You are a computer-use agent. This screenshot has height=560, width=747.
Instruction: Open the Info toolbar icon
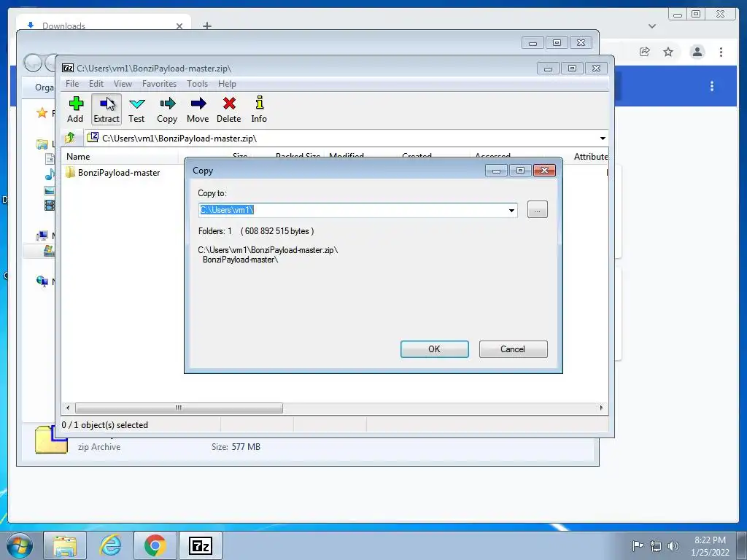tap(259, 109)
